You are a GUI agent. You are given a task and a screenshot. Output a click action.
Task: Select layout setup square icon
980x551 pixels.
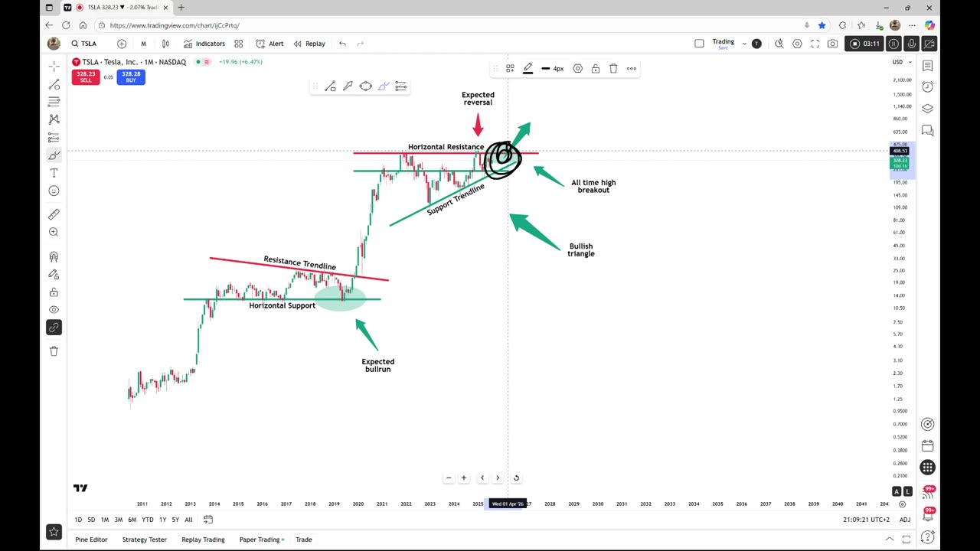point(699,44)
